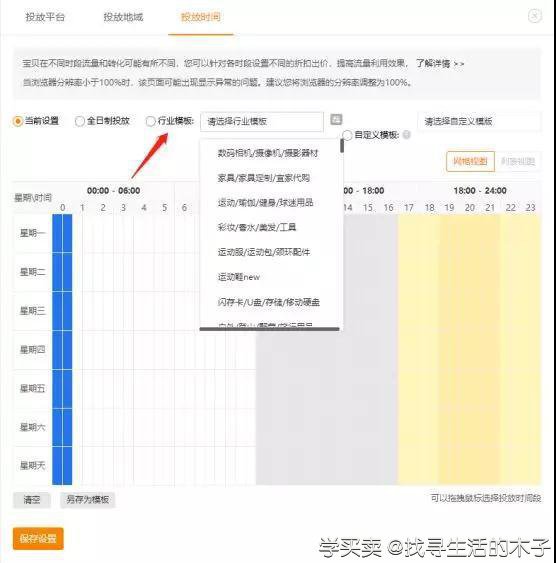The width and height of the screenshot is (556, 563).
Task: Click the blue hour-0 cell for 星期一
Action: tap(62, 233)
